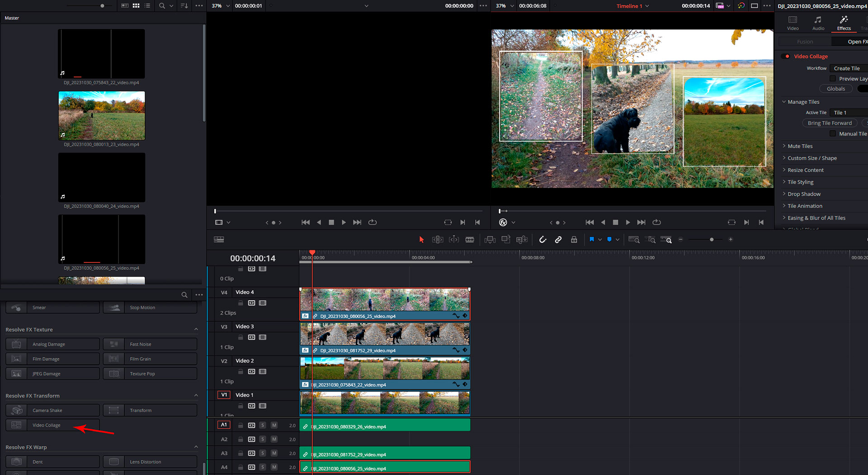Open Timeline View Options icon

(219, 240)
